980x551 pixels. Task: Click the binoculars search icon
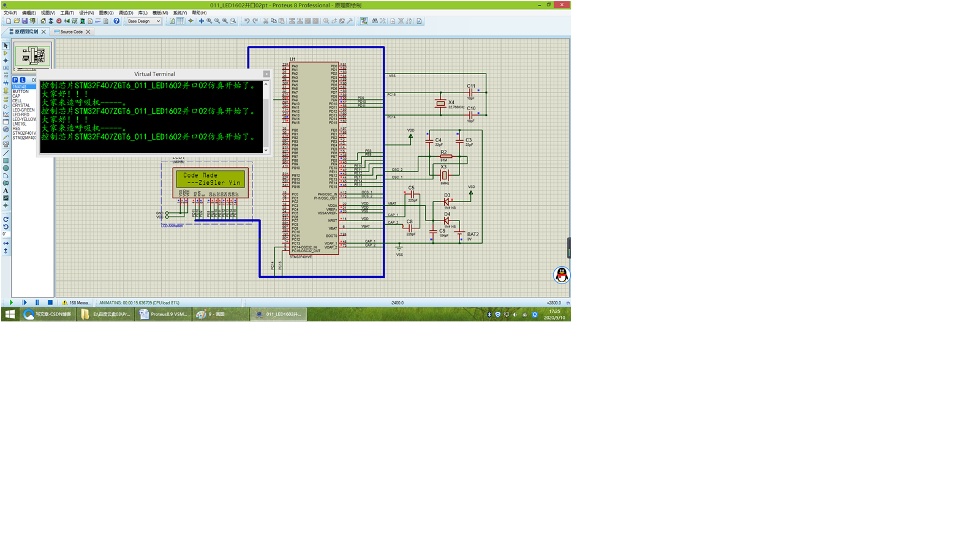click(x=374, y=21)
